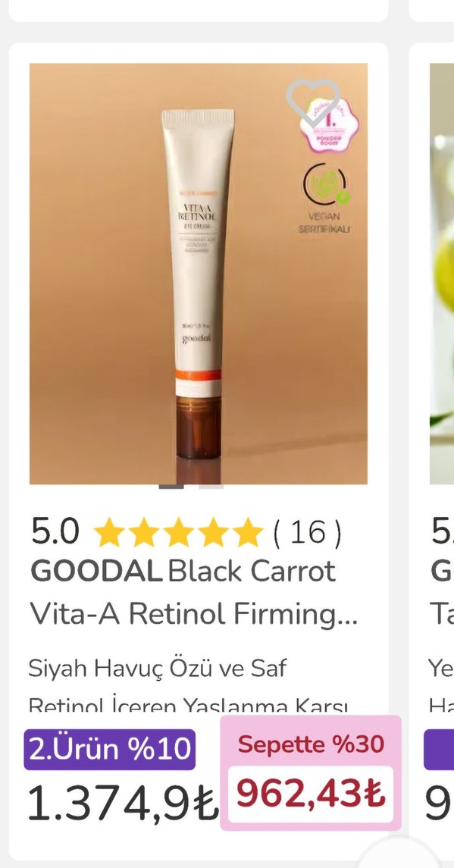Screen dimensions: 454x868
Task: Click the Vegan Sertifikalı badge icon
Action: click(324, 198)
